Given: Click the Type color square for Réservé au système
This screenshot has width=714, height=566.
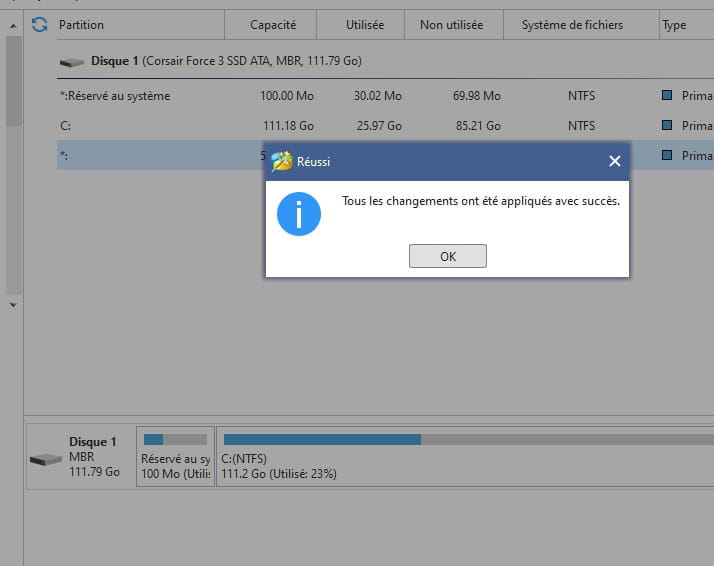Looking at the screenshot, I should [x=667, y=96].
